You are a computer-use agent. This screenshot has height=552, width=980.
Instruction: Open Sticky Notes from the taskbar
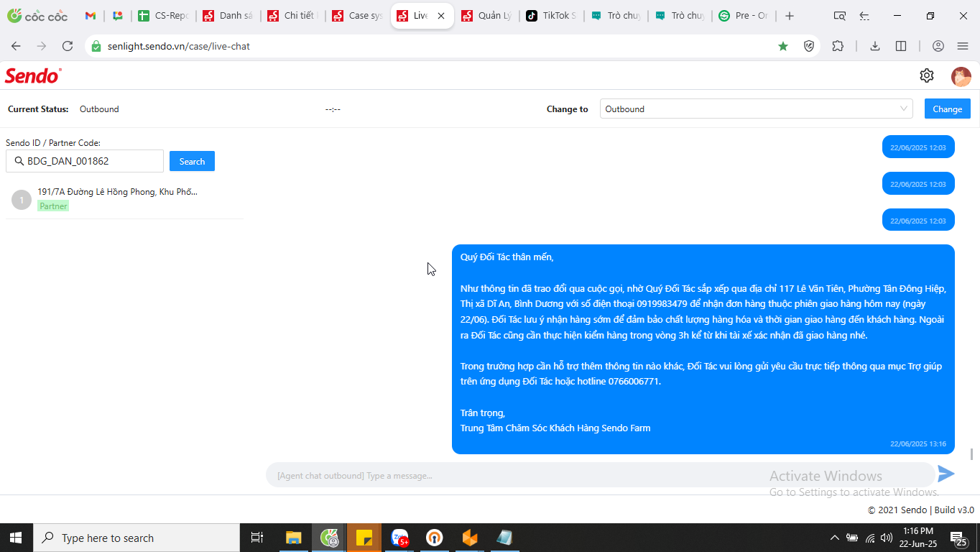tap(364, 538)
